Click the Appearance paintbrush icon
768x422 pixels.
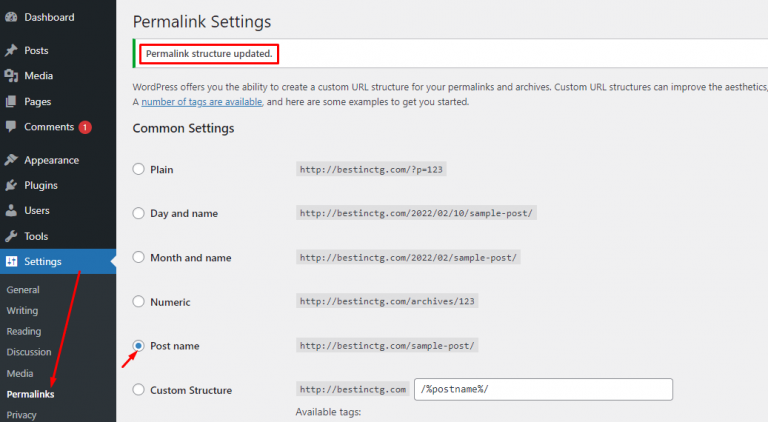pyautogui.click(x=11, y=160)
